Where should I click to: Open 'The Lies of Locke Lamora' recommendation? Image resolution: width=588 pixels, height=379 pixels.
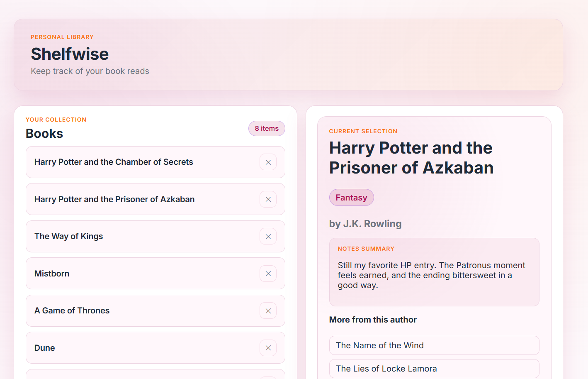(434, 368)
